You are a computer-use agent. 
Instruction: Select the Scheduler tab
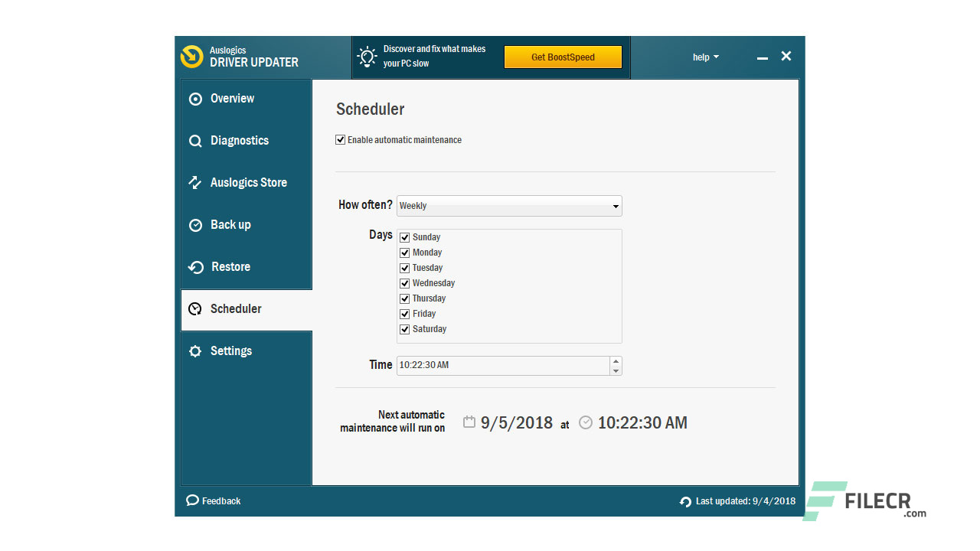[247, 309]
